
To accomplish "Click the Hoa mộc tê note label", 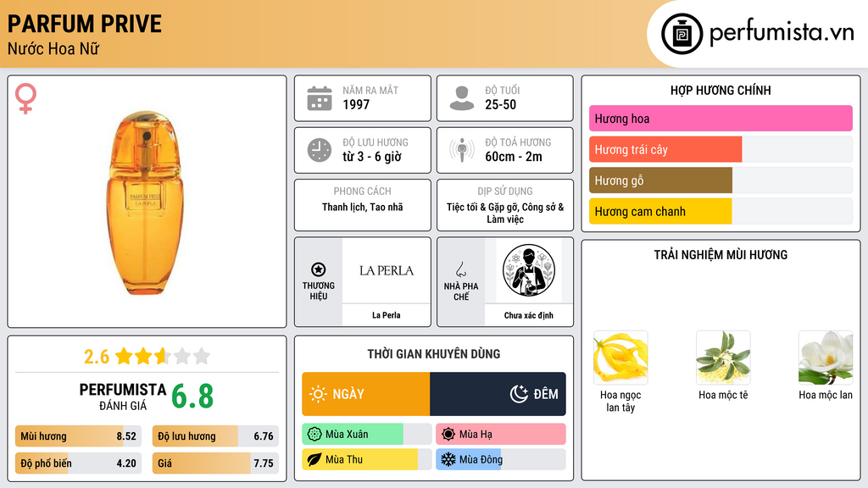I will [723, 395].
